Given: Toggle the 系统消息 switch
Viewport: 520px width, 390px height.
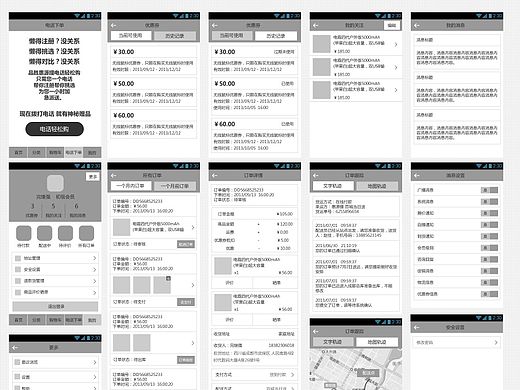Looking at the screenshot, I should click(x=489, y=202).
